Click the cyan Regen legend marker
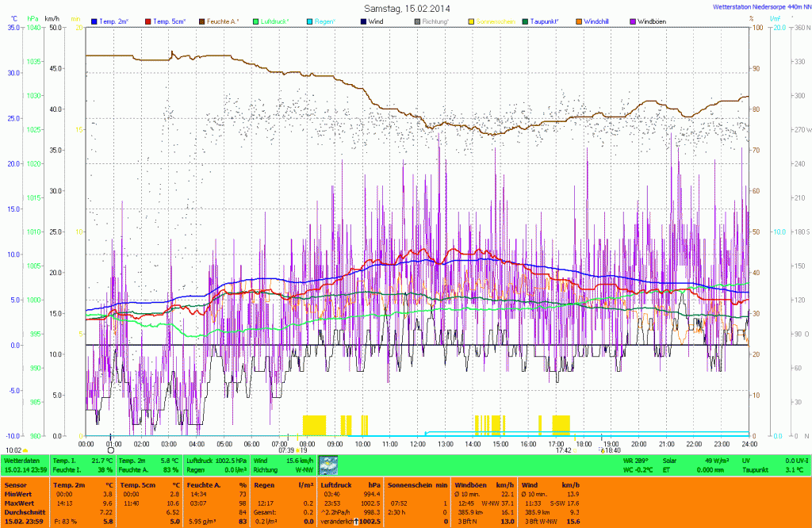 point(309,21)
